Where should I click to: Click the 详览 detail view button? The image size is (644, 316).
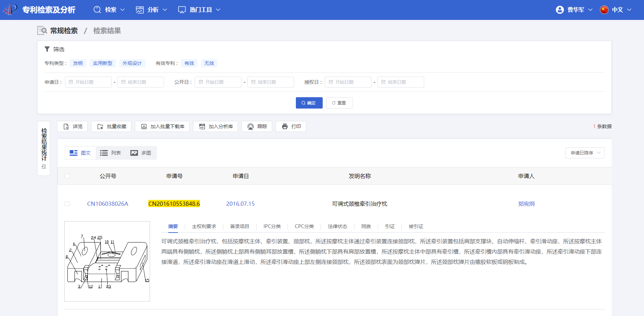[73, 126]
